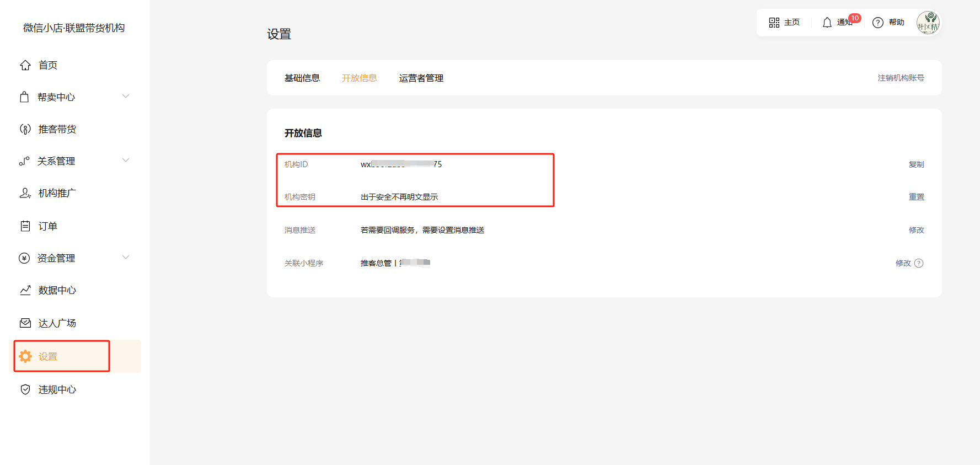This screenshot has width=980, height=465.
Task: Click the 推客带货 sidebar icon
Action: coord(25,129)
